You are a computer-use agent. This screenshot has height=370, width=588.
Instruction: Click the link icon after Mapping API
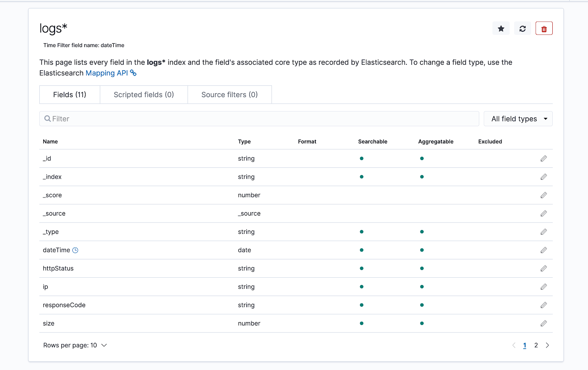133,73
